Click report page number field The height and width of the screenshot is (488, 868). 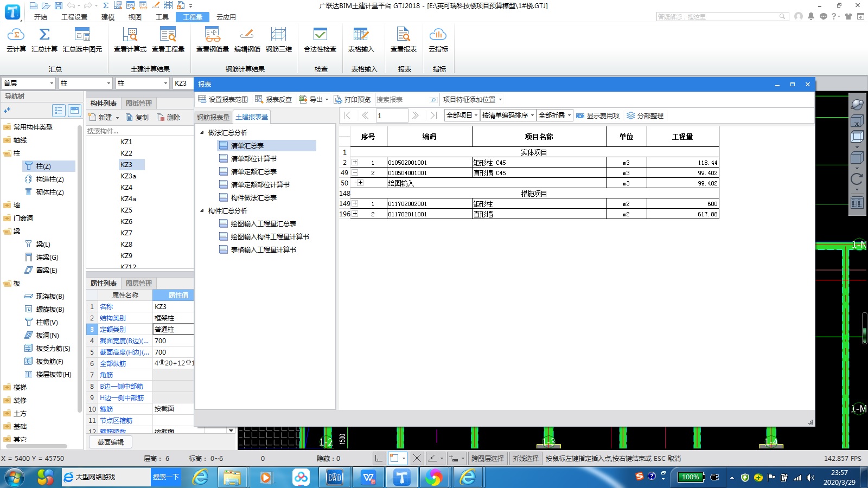pos(392,115)
